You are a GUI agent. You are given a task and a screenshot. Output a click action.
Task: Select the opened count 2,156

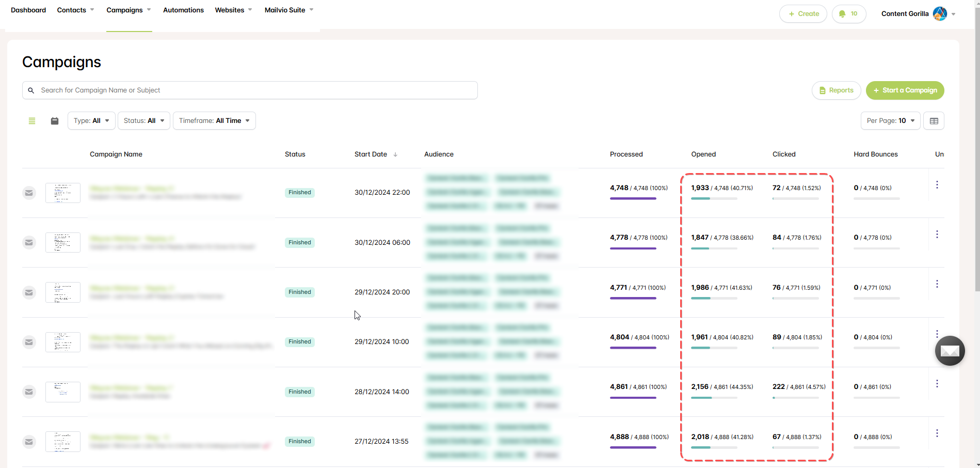pyautogui.click(x=700, y=387)
